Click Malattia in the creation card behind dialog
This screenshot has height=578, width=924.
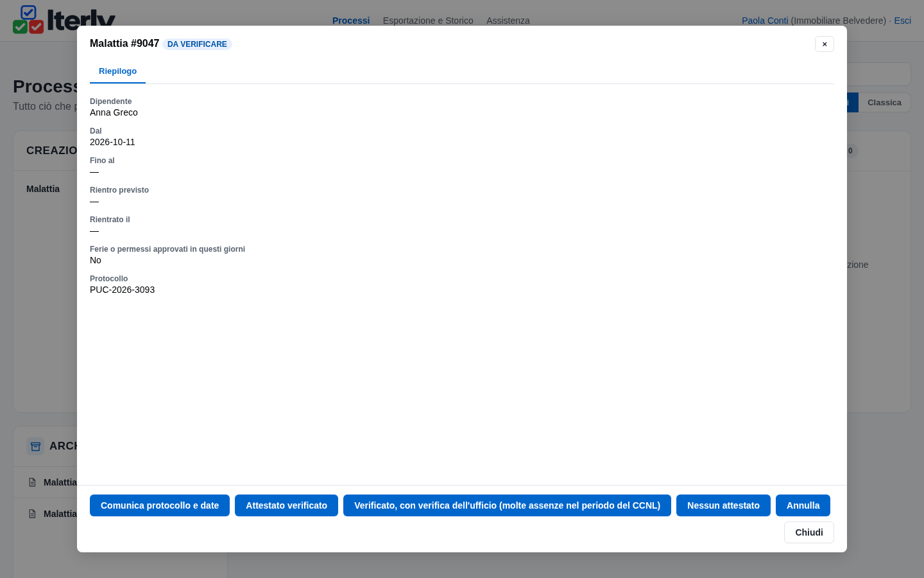point(43,189)
